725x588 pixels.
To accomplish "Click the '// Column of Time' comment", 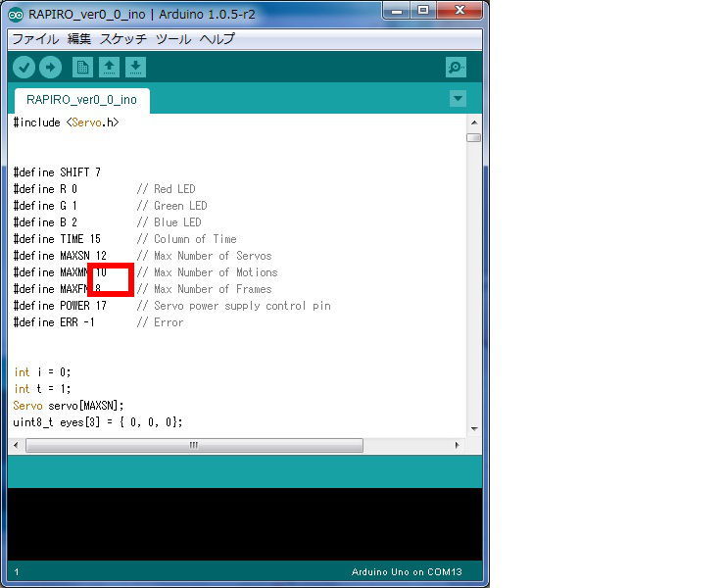I will tap(186, 239).
